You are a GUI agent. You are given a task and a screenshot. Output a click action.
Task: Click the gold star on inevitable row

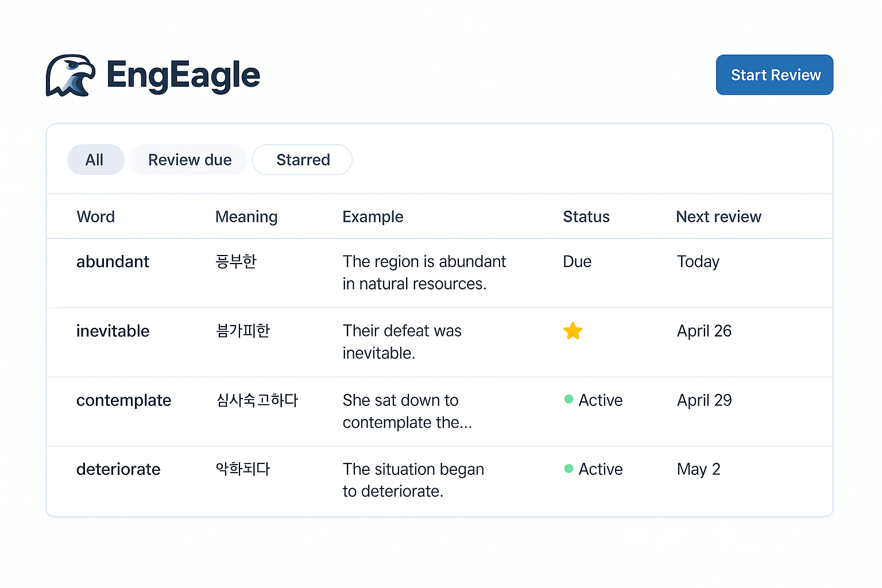pos(572,331)
